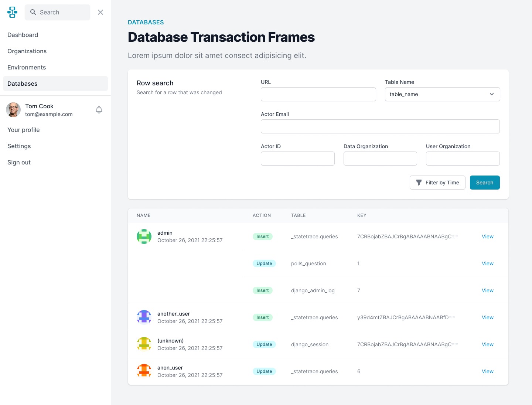Focus the sidebar Search field
The image size is (532, 405).
tap(57, 12)
